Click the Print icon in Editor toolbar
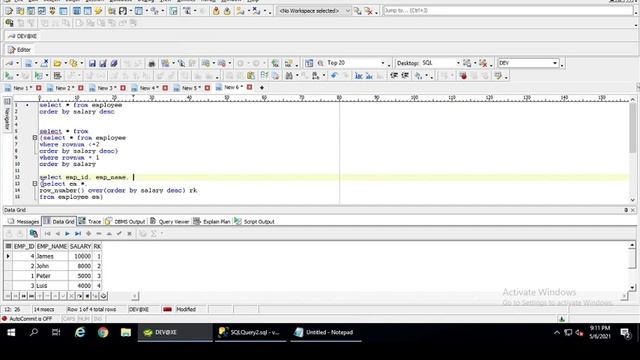The height and width of the screenshot is (360, 640). [151, 63]
